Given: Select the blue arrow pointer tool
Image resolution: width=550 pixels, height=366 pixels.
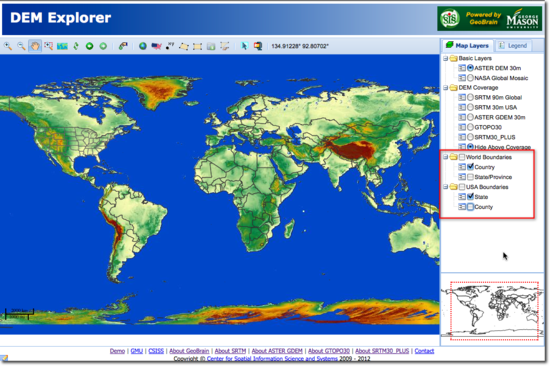Looking at the screenshot, I should [244, 46].
